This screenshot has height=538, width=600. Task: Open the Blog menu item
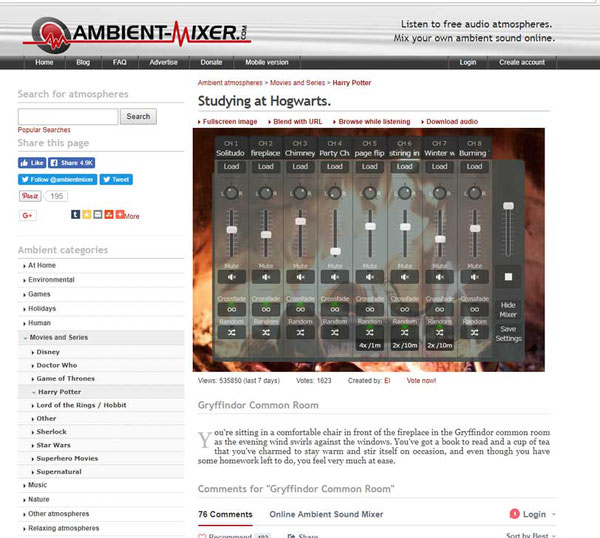[x=83, y=62]
